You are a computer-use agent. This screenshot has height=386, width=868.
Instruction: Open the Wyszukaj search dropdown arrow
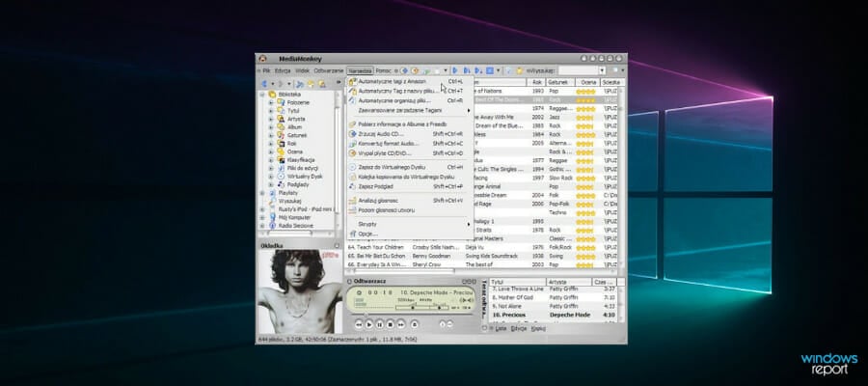pos(602,70)
